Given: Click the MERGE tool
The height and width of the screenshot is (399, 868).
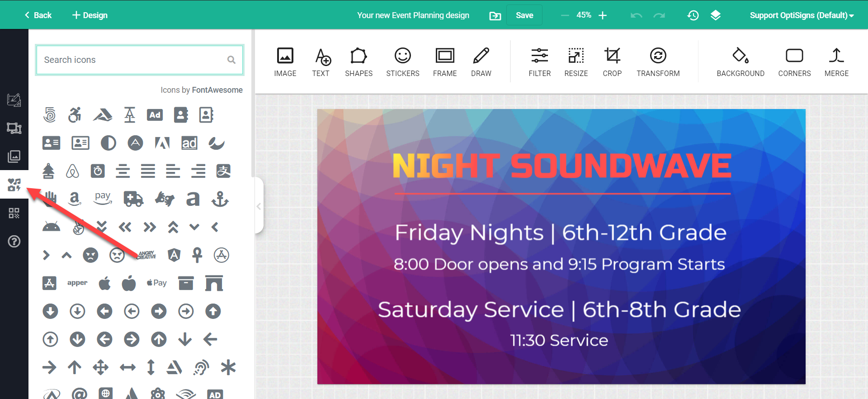Looking at the screenshot, I should tap(836, 62).
